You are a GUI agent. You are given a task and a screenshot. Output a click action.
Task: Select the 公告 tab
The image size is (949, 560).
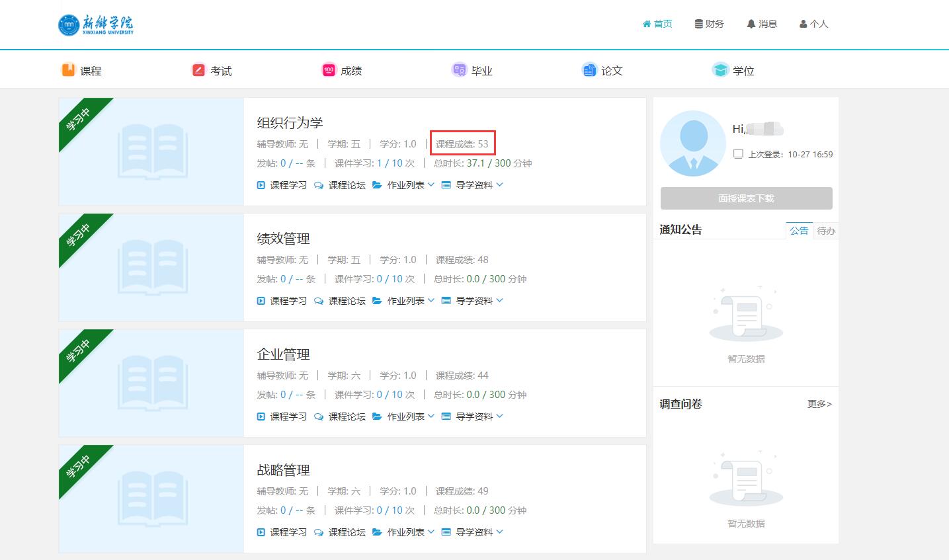[799, 231]
